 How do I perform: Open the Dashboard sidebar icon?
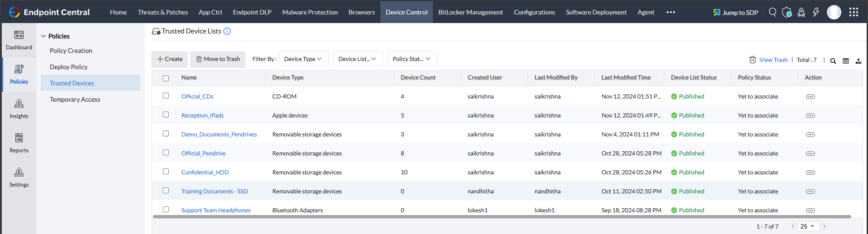pos(19,40)
